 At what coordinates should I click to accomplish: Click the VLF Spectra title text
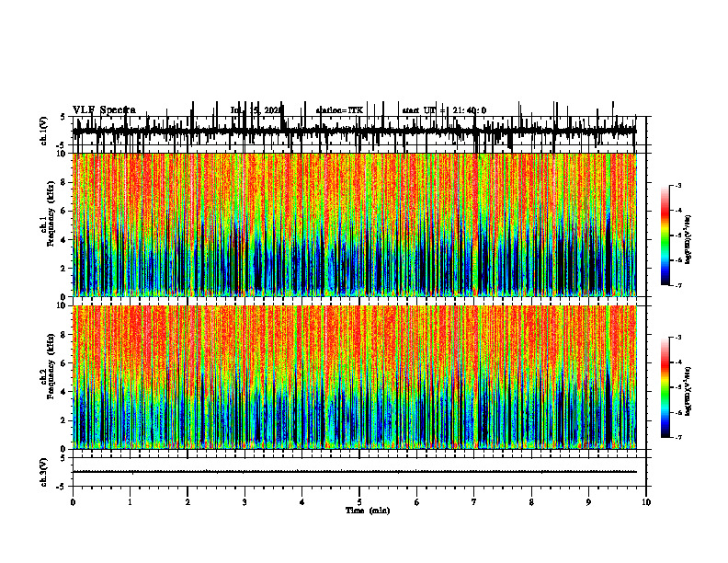104,110
